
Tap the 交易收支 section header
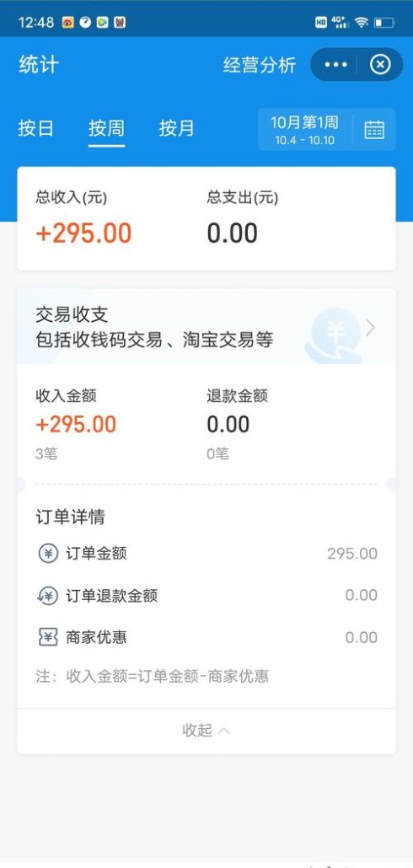point(206,327)
